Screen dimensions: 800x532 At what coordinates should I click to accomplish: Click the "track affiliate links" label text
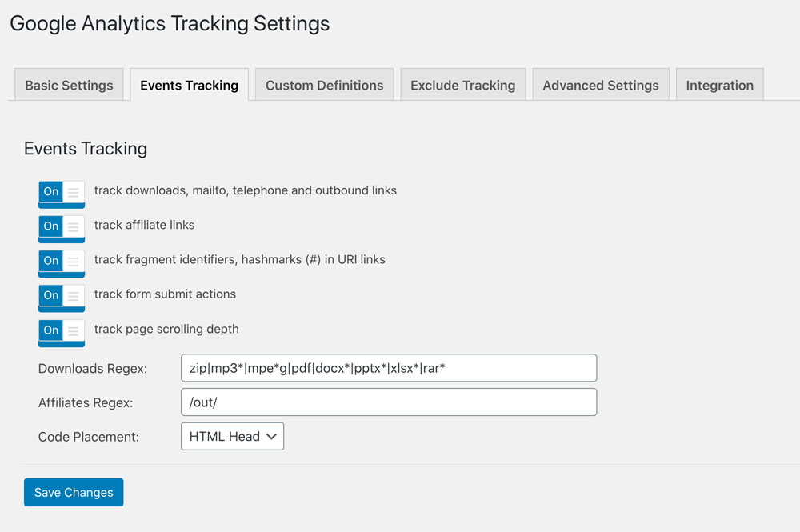(x=144, y=225)
